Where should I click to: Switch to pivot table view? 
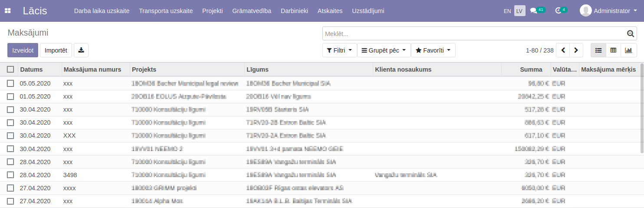[x=613, y=50]
